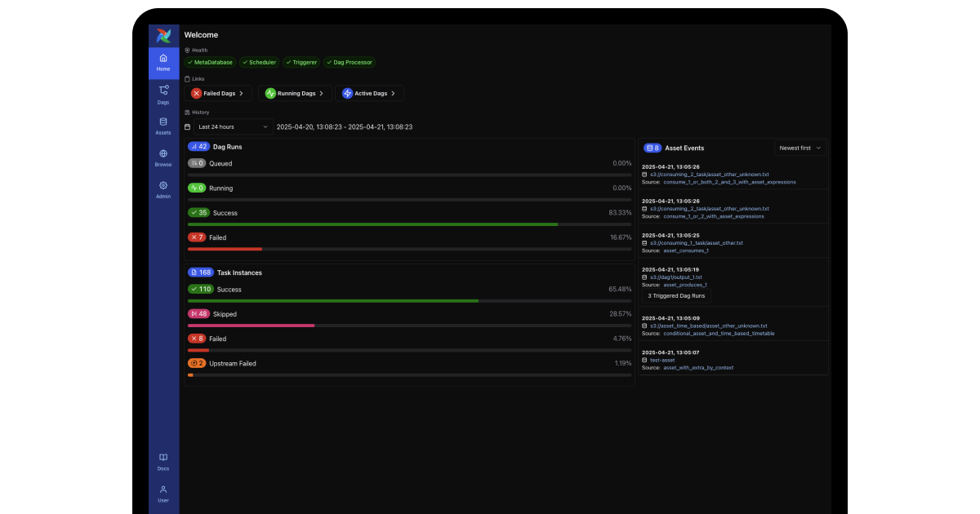Click the Queued 0 badge
This screenshot has height=514, width=980.
pyautogui.click(x=197, y=163)
